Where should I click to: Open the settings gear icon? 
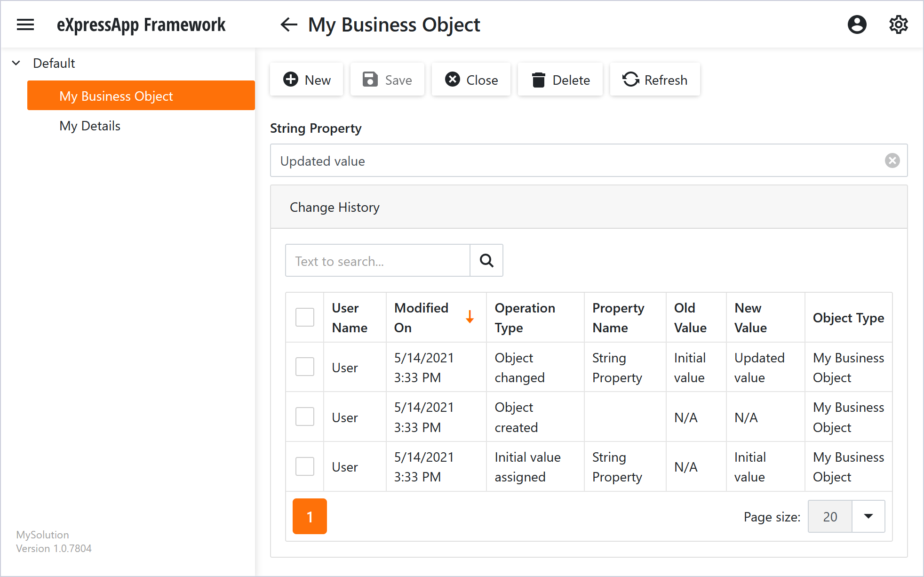pyautogui.click(x=898, y=24)
